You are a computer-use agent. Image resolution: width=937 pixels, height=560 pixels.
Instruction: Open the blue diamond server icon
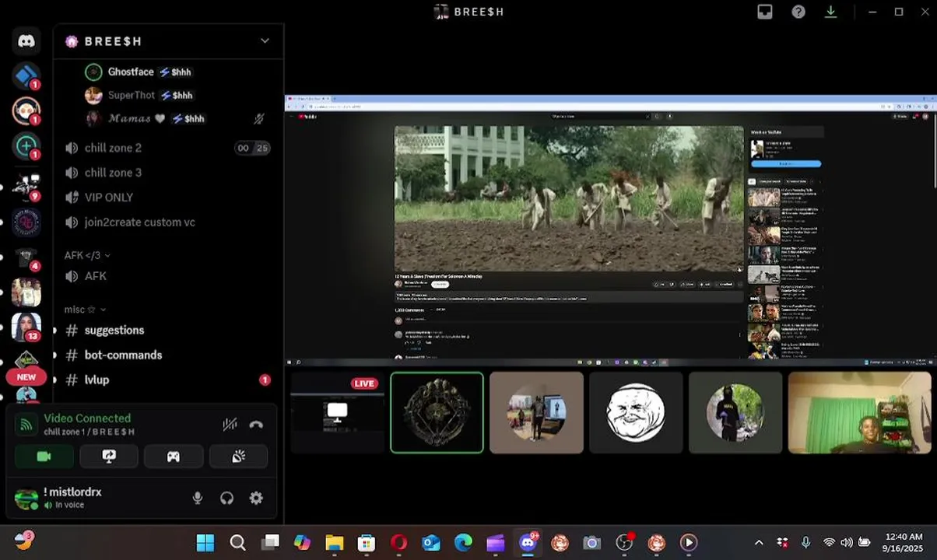pos(26,76)
